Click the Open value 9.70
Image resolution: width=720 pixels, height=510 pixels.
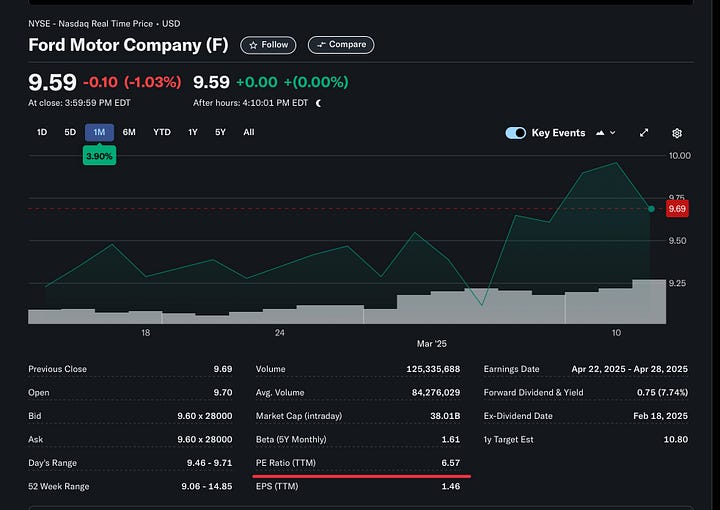[x=223, y=392]
